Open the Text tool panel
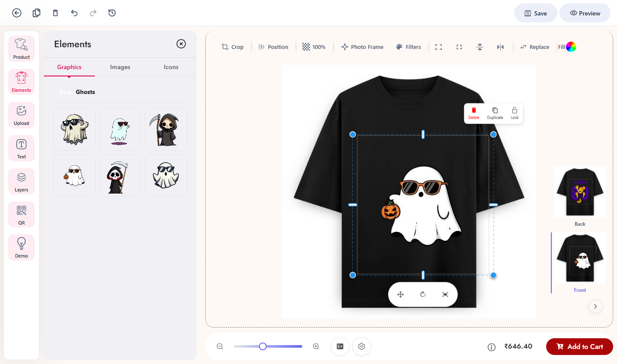This screenshot has height=364, width=617. click(21, 148)
